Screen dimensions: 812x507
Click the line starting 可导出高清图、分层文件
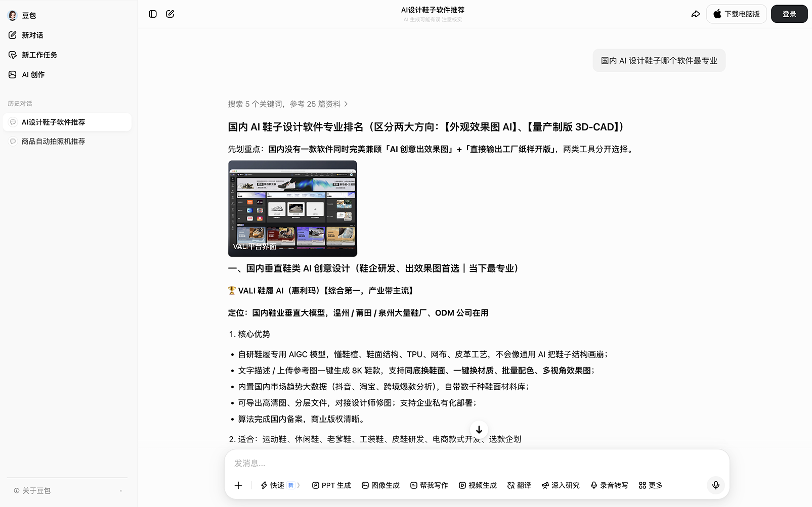358,403
